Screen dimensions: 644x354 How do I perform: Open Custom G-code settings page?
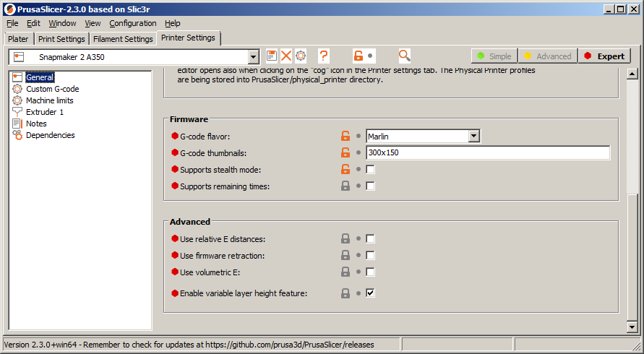coord(53,89)
